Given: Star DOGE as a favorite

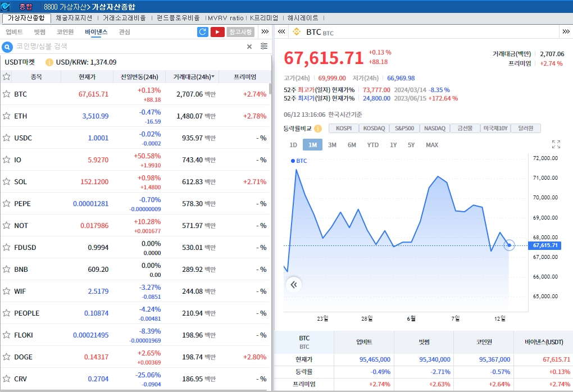Looking at the screenshot, I should [7, 357].
